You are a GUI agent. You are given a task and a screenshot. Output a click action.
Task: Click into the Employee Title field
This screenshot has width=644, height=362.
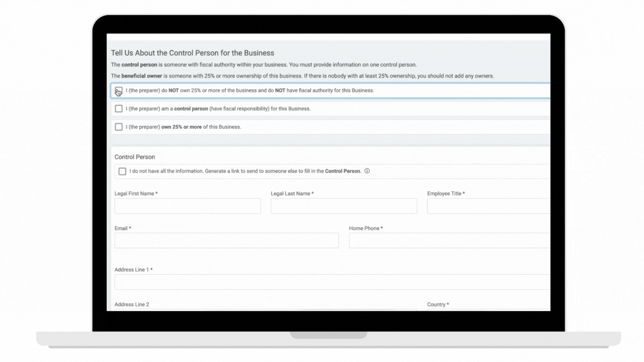click(488, 206)
